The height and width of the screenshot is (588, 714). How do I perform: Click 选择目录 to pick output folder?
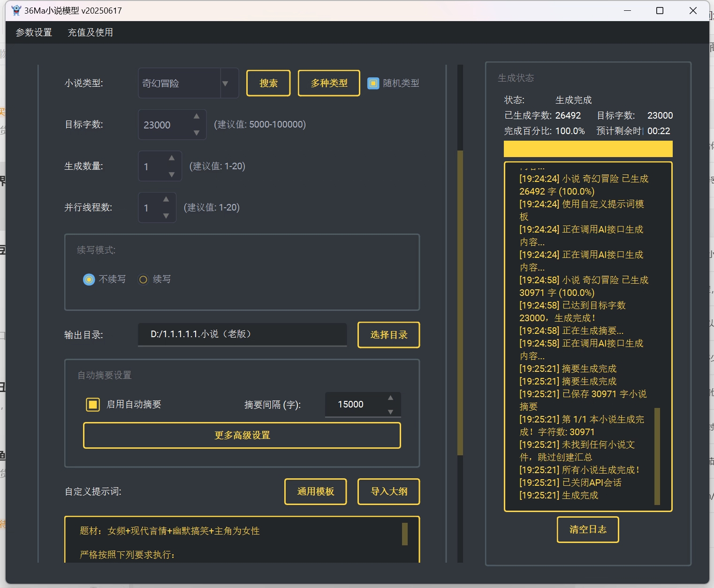tap(388, 335)
